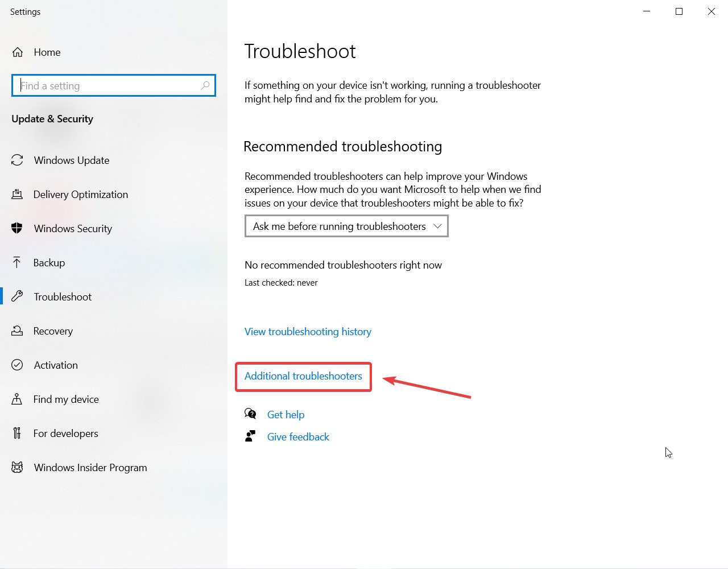Click the Windows Security shield icon
728x569 pixels.
17,228
